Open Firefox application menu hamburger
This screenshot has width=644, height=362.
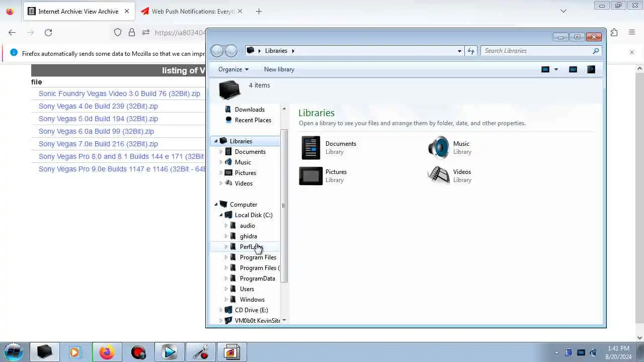pos(632,33)
